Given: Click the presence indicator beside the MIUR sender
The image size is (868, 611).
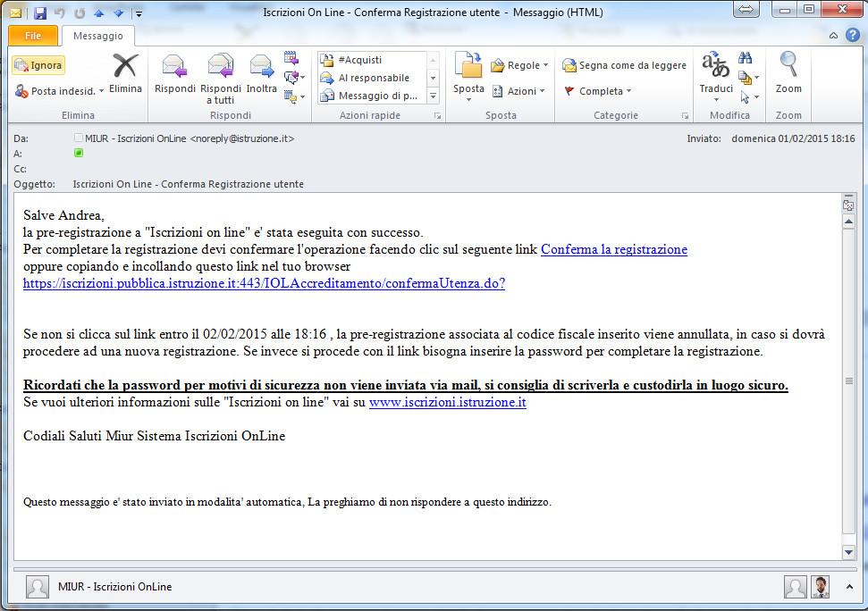Looking at the screenshot, I should 78,138.
